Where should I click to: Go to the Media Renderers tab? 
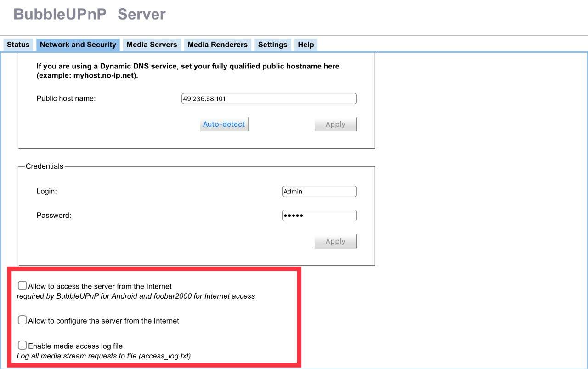click(217, 45)
